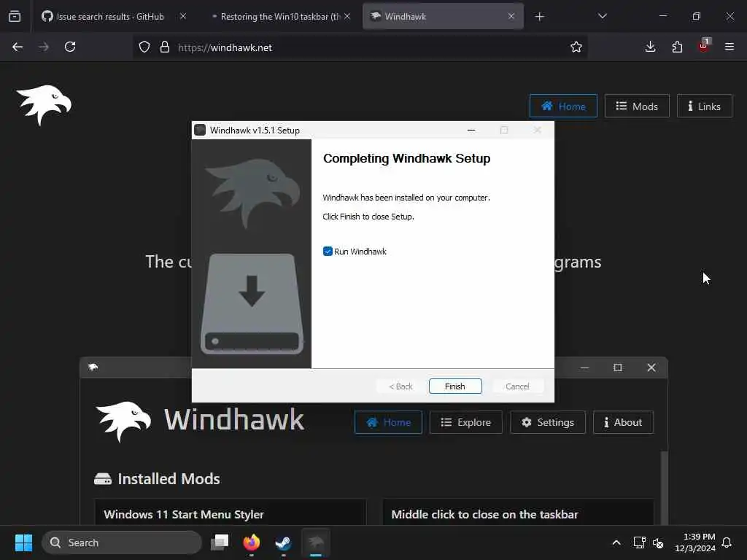Open the Mods page on windhawk.net

(x=637, y=106)
